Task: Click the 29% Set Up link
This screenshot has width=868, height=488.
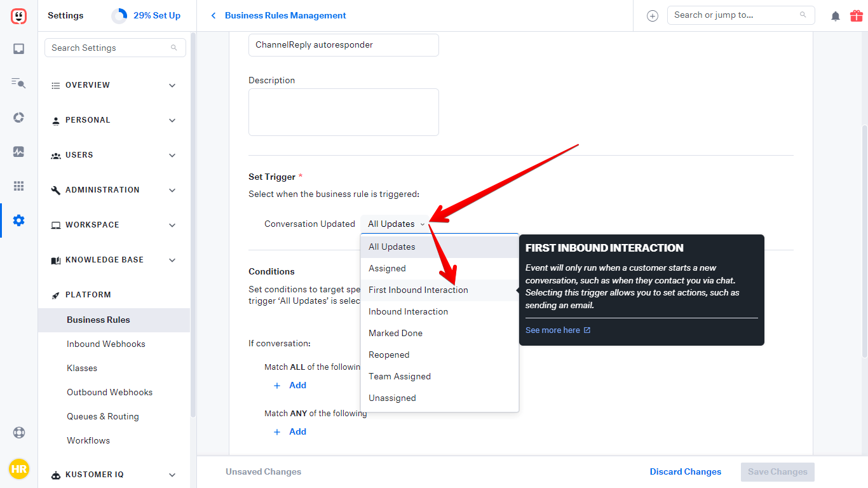Action: 157,16
